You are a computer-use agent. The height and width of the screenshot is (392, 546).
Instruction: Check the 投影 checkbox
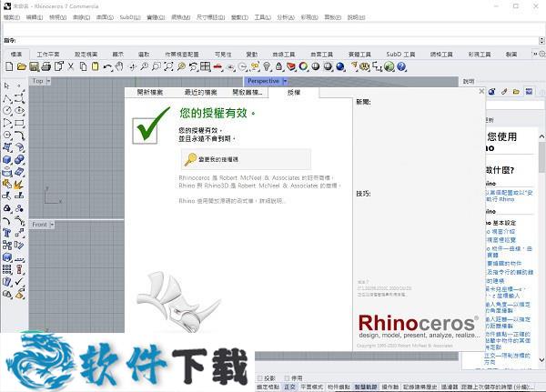(259, 378)
